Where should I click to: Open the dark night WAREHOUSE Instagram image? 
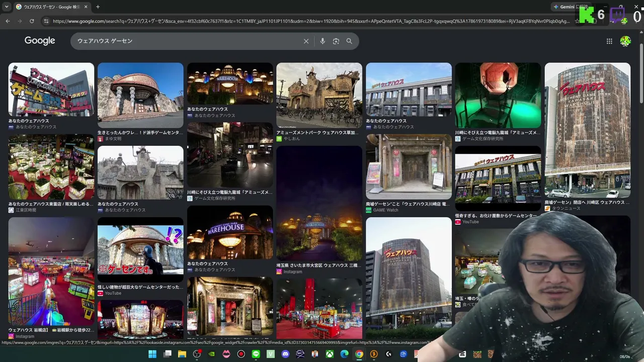click(319, 203)
